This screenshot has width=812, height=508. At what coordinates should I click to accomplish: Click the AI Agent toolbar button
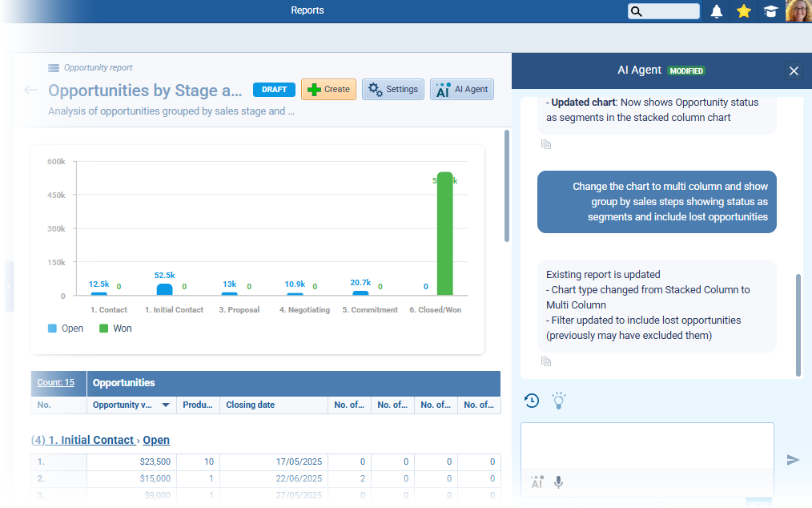462,90
